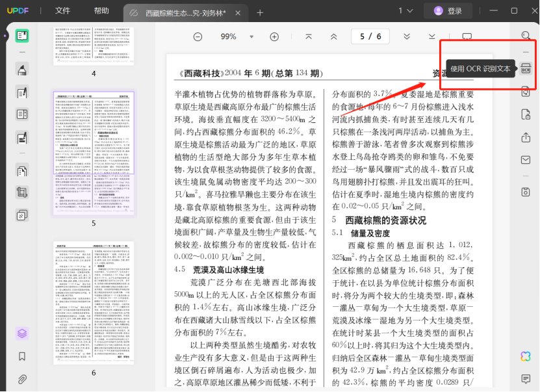The width and height of the screenshot is (540, 392).
Task: Expand the window count dropdown
Action: (x=405, y=11)
